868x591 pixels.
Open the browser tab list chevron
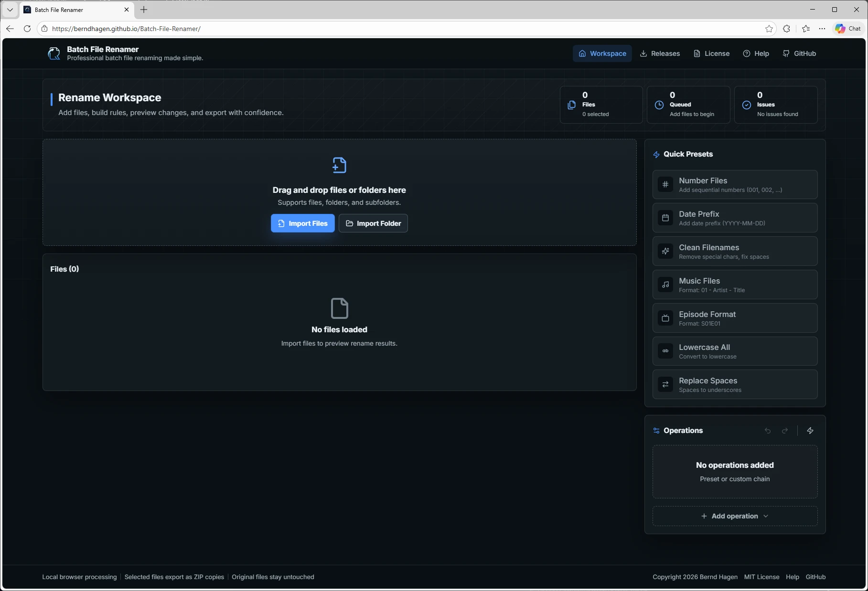click(10, 10)
